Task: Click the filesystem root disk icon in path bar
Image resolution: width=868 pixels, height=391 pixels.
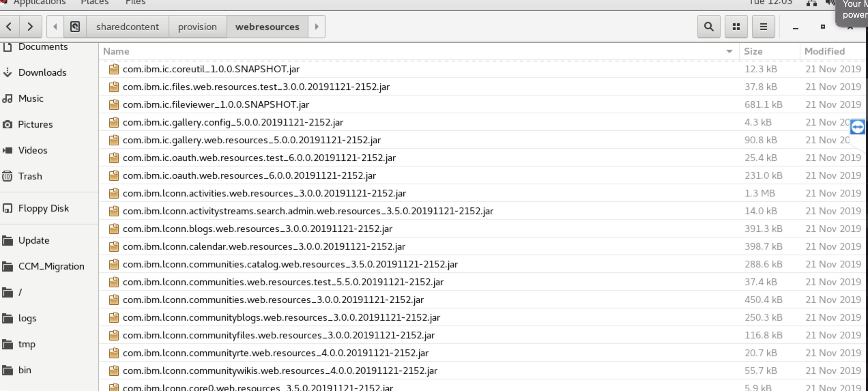Action: click(75, 27)
